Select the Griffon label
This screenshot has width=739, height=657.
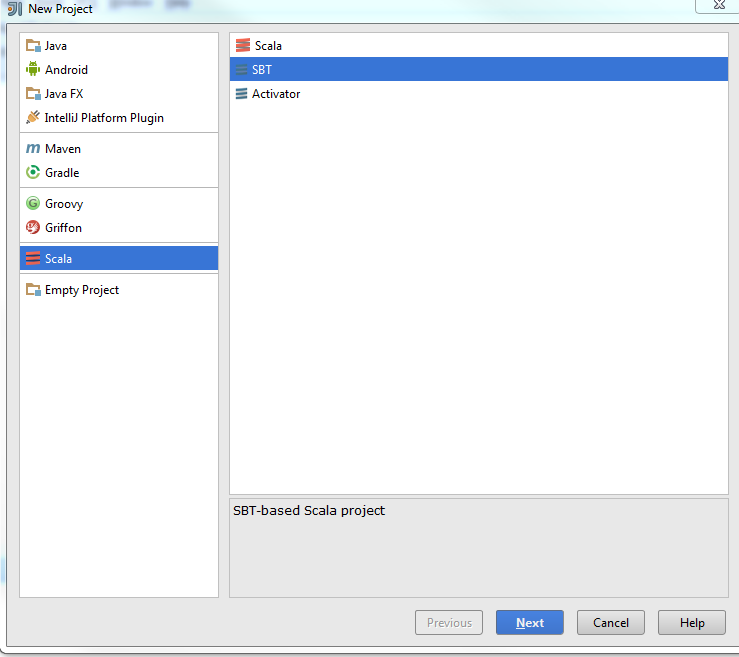click(x=63, y=228)
